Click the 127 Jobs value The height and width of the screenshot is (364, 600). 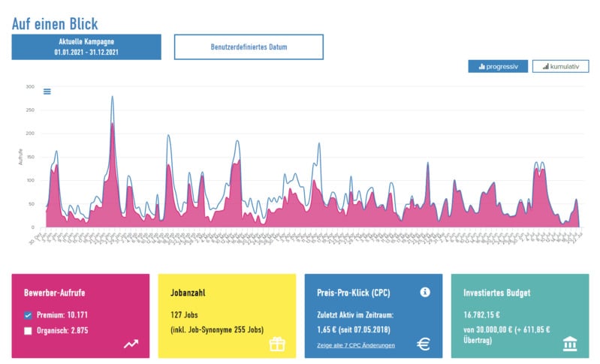(184, 315)
